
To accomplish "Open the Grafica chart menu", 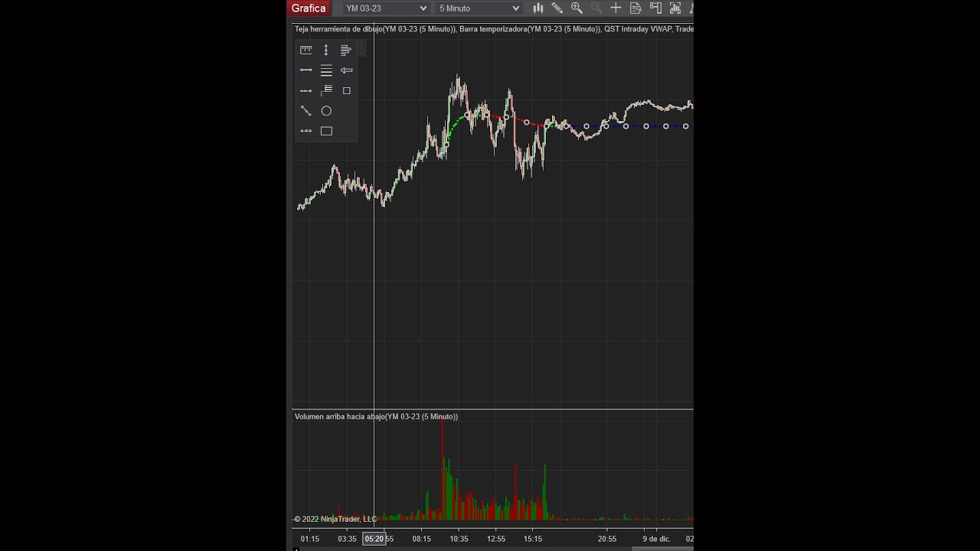I will click(x=309, y=8).
